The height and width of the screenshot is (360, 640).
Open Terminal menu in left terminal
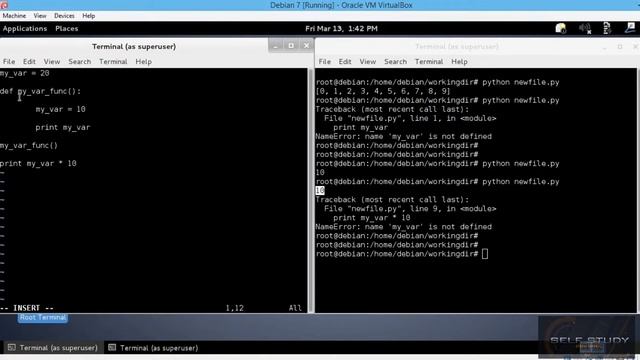coord(113,62)
